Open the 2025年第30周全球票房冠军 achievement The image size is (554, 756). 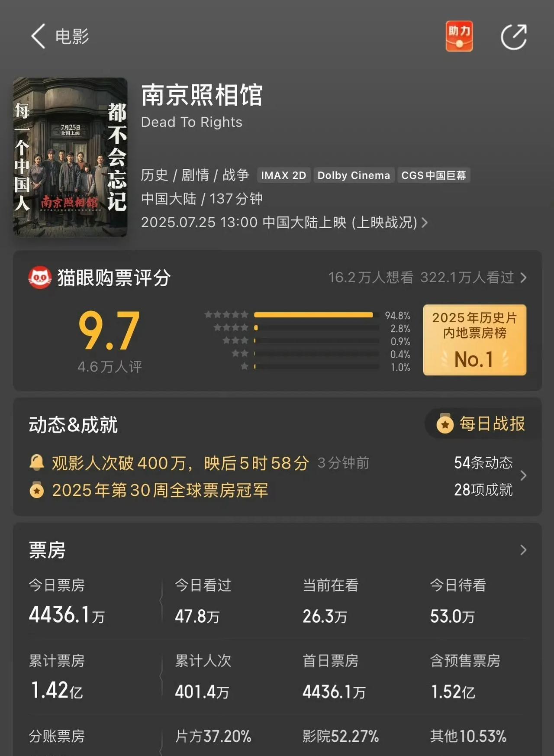pyautogui.click(x=160, y=491)
